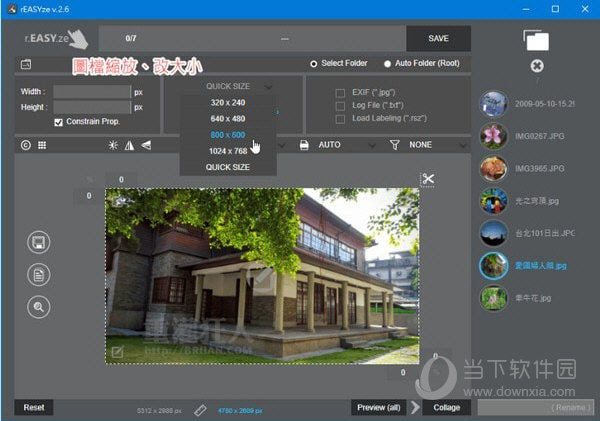Open the folder browse icon under the logo
The height and width of the screenshot is (421, 600).
[x=26, y=64]
